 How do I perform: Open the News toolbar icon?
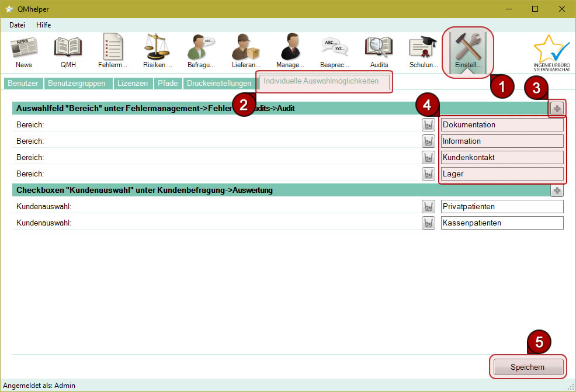coord(24,51)
